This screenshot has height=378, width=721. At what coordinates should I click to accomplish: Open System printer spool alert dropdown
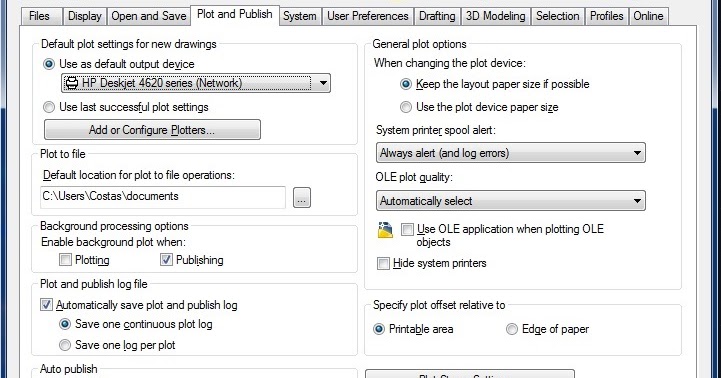coord(510,153)
